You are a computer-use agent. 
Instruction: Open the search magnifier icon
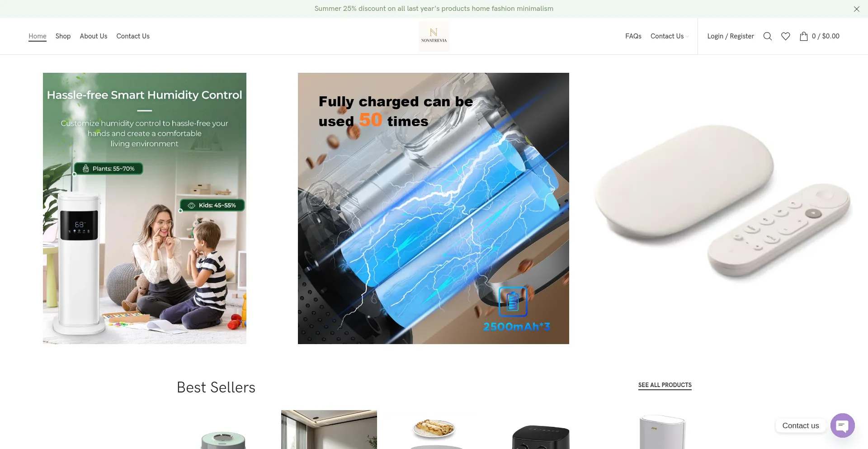(767, 36)
